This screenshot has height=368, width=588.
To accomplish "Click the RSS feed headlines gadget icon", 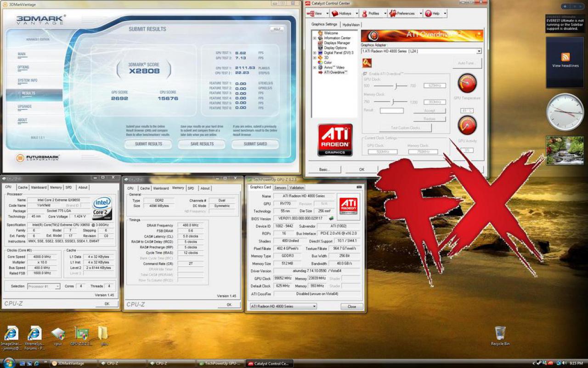I will [565, 57].
